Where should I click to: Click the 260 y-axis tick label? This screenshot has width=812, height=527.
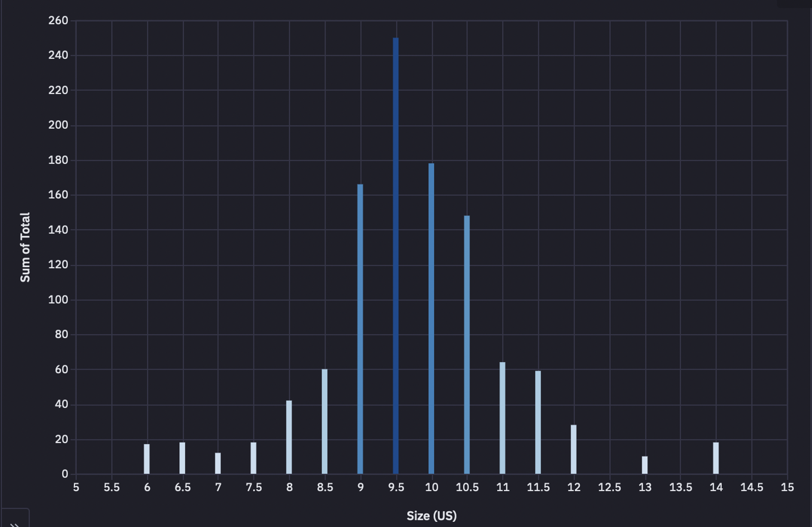click(x=58, y=21)
